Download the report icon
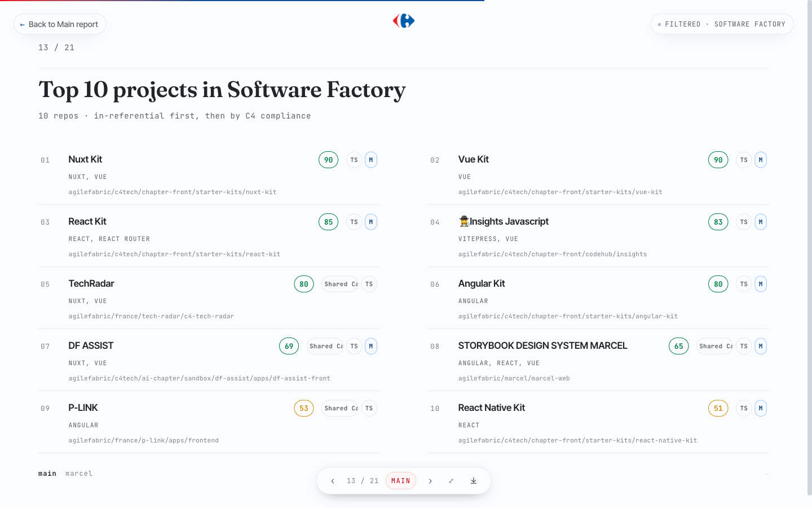Image resolution: width=812 pixels, height=508 pixels. click(474, 481)
